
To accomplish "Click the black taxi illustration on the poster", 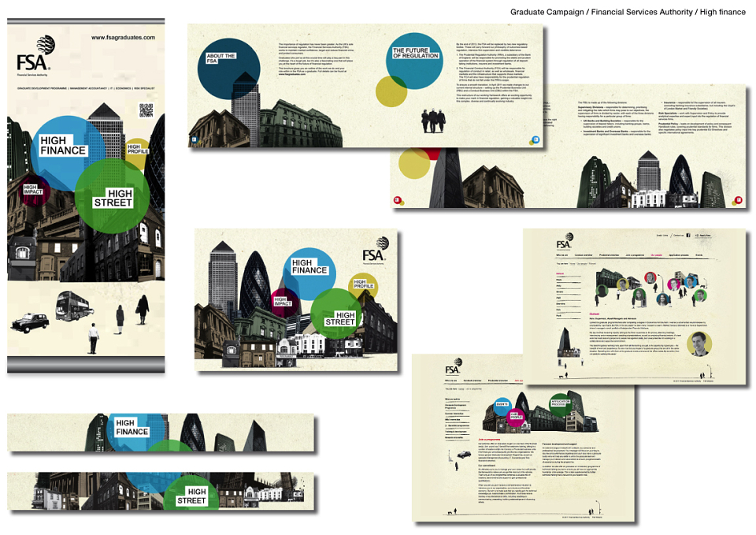I will (30, 322).
